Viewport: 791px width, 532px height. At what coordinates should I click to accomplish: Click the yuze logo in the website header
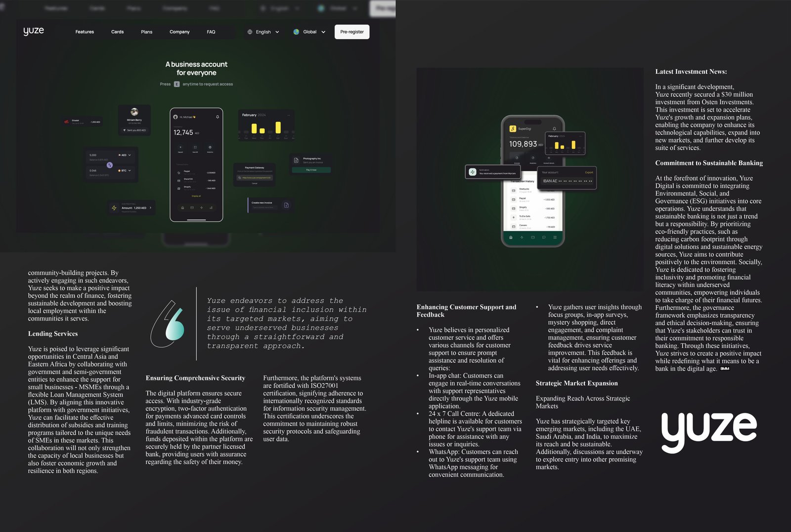(x=34, y=31)
